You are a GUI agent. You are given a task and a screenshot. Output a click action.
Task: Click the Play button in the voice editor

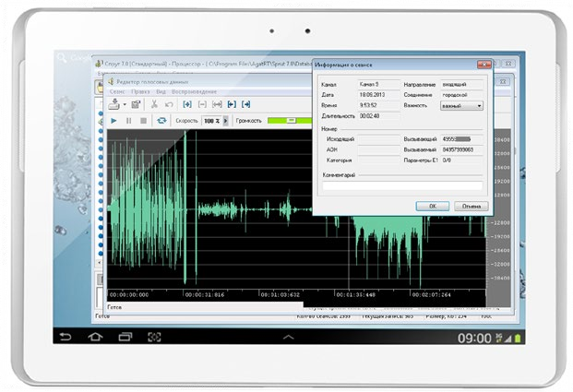(113, 121)
